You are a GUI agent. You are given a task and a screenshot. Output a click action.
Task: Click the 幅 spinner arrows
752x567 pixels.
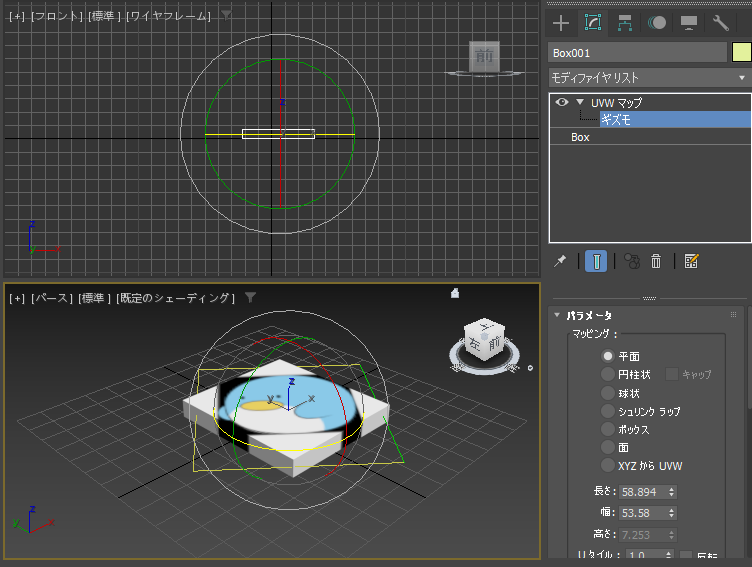tap(671, 513)
